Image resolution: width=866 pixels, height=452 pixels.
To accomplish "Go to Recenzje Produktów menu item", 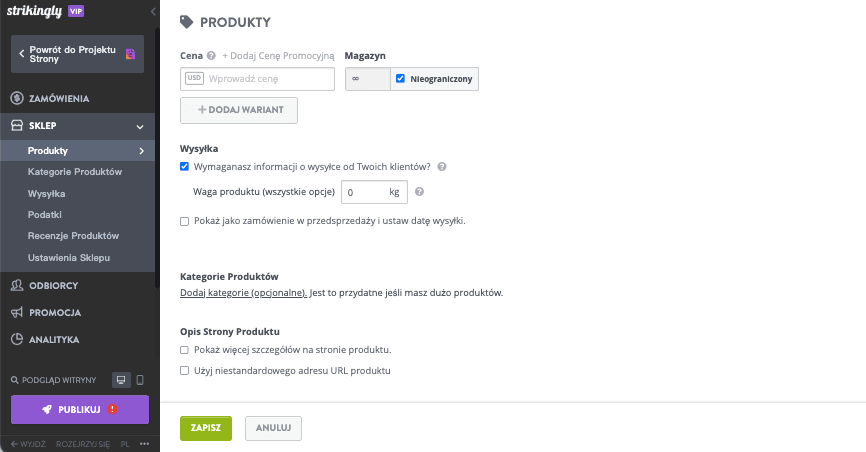I will point(73,236).
